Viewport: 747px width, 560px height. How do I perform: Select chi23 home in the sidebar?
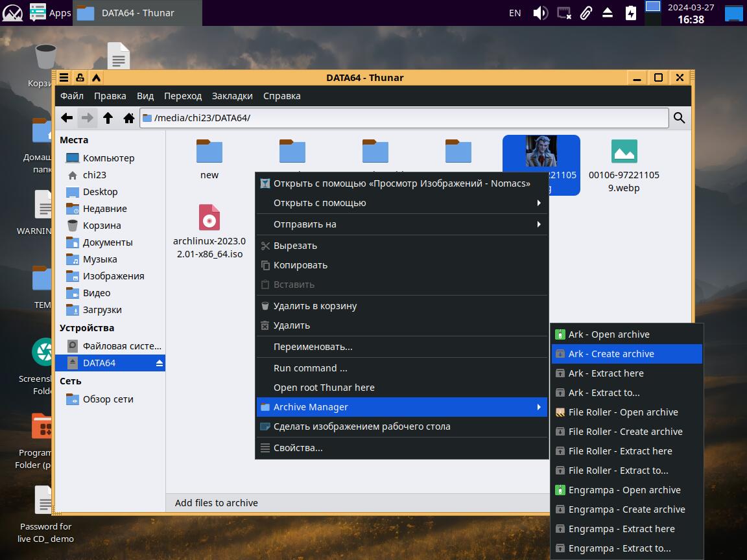coord(110,175)
